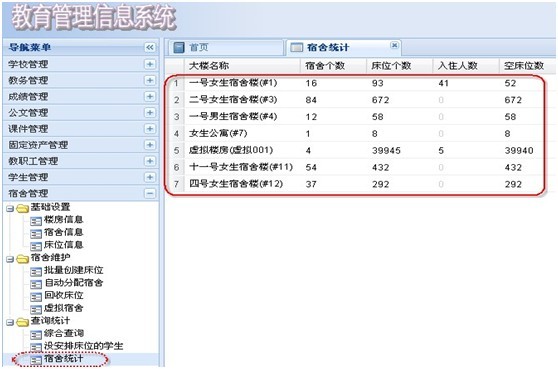Sort by 入住人数 column header
This screenshot has width=558, height=369.
(465, 65)
